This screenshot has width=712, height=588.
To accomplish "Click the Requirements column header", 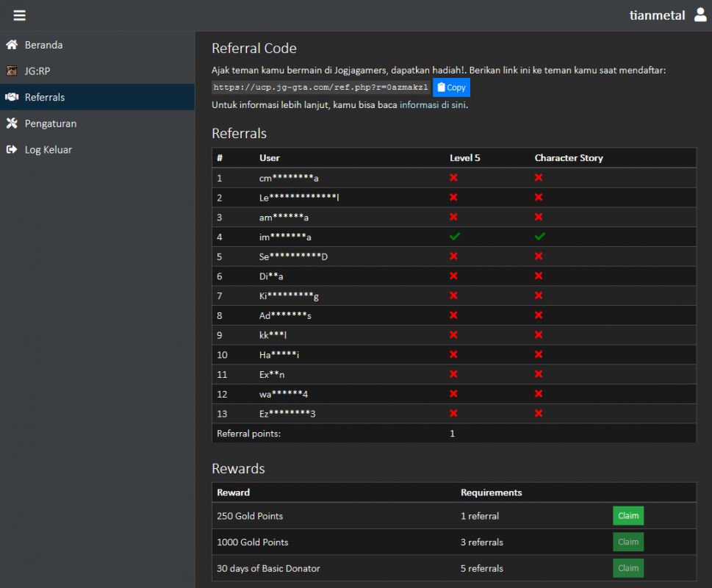I will [x=492, y=492].
